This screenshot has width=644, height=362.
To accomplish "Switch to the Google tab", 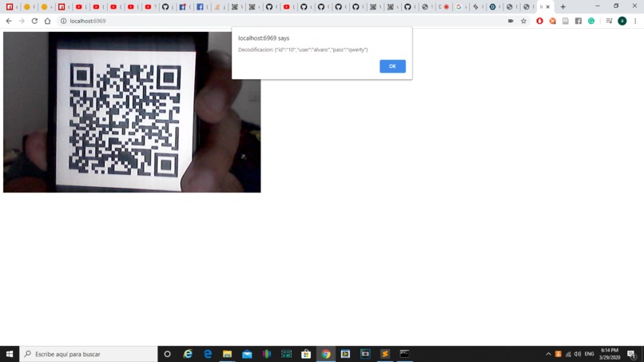I will pyautogui.click(x=461, y=6).
